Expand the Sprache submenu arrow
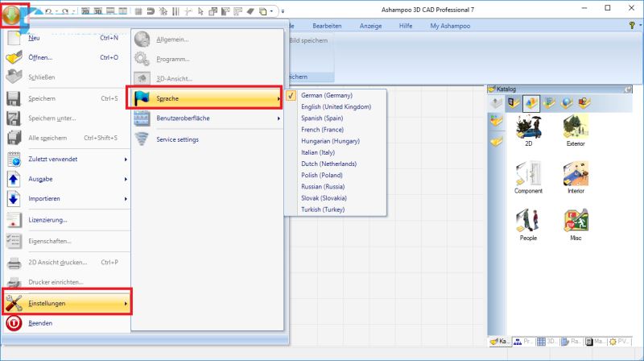 (x=279, y=98)
